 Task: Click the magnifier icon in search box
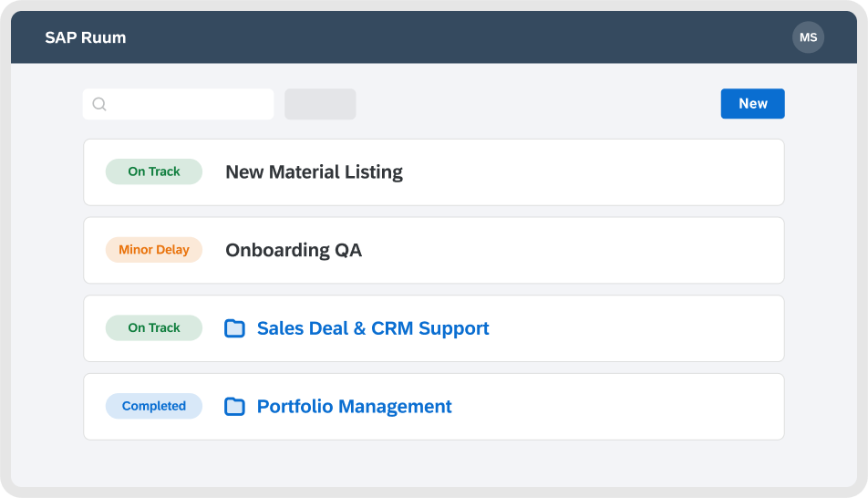tap(99, 104)
